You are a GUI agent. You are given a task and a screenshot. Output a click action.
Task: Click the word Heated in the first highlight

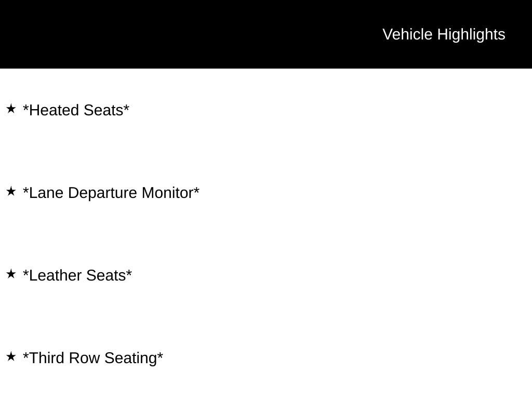point(54,110)
